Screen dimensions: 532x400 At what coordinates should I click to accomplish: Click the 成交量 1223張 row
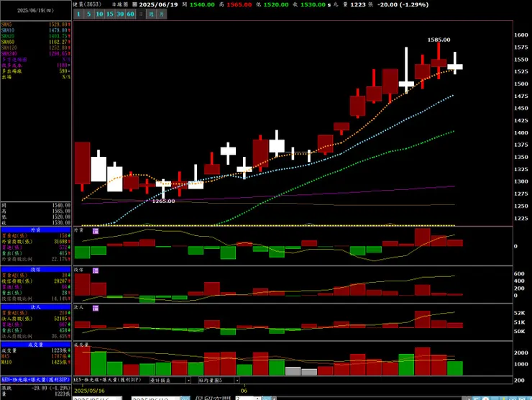[x=36, y=350]
